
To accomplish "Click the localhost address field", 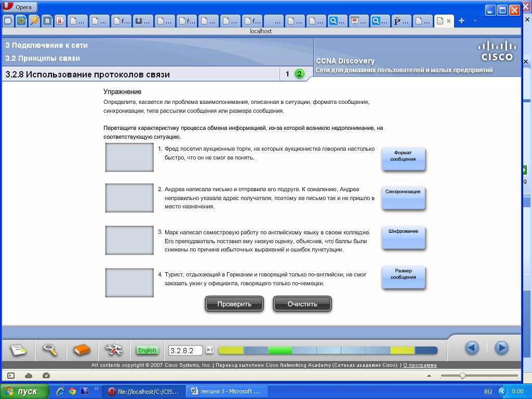I will click(261, 31).
